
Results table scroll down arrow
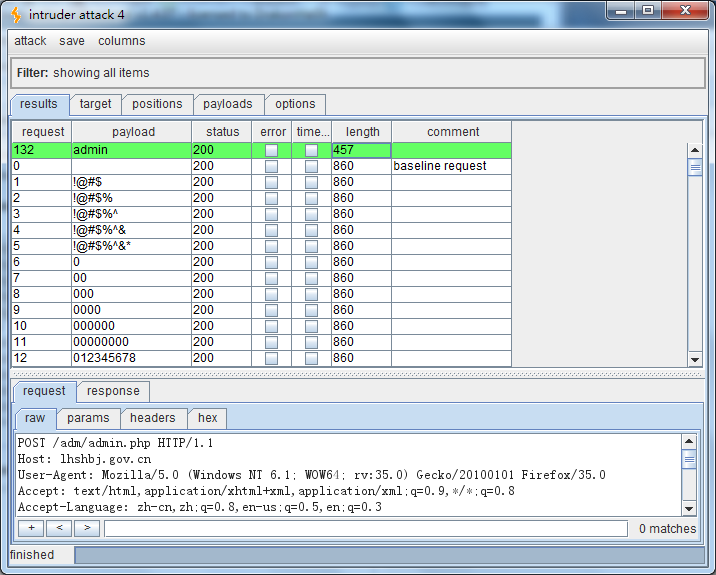[x=695, y=359]
